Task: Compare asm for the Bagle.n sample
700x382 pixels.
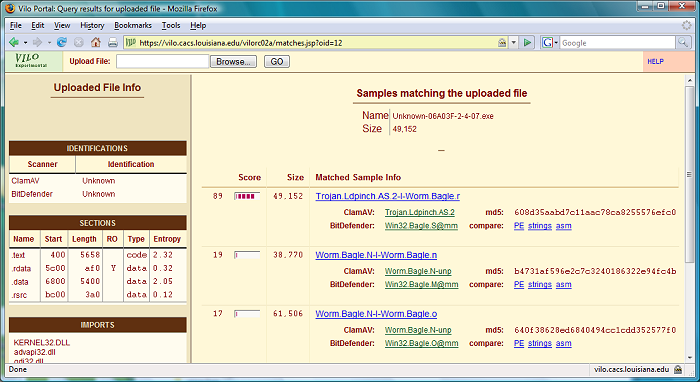Action: pyautogui.click(x=563, y=284)
